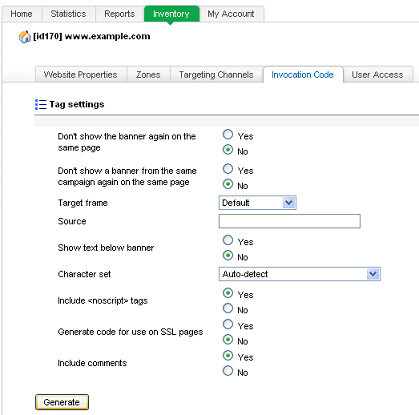Enable Yes for Show text below banner

[x=228, y=240]
